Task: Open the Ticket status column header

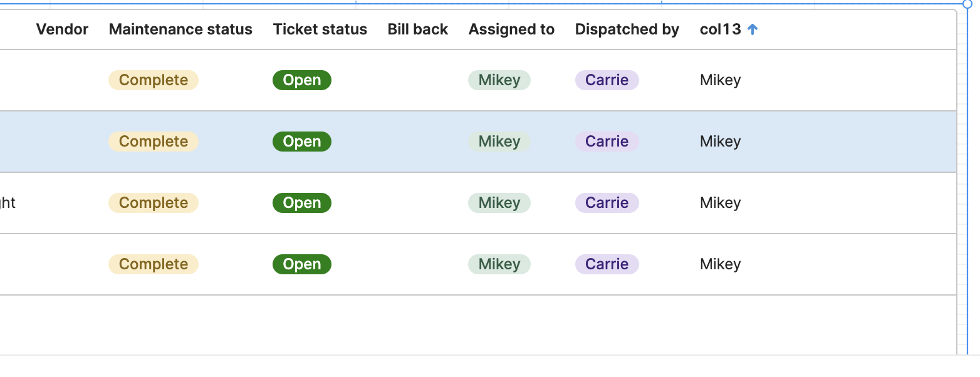Action: pos(320,29)
